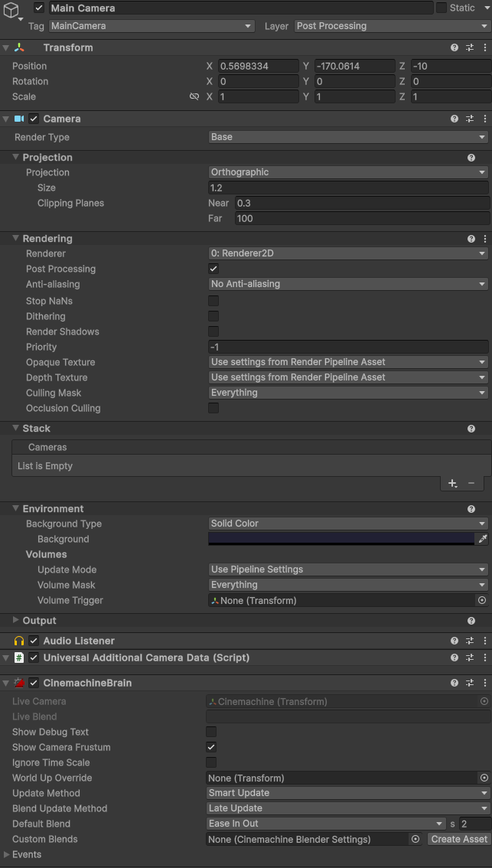492x868 pixels.
Task: Open the Layer dropdown showing Post Processing
Action: tap(391, 26)
